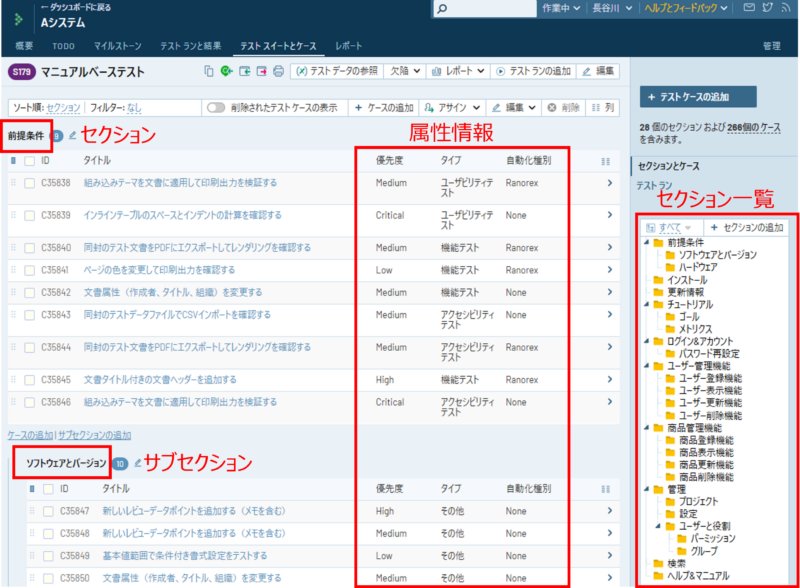The height and width of the screenshot is (588, 800).
Task: Switch to the レポート tab in navigation
Action: [348, 46]
